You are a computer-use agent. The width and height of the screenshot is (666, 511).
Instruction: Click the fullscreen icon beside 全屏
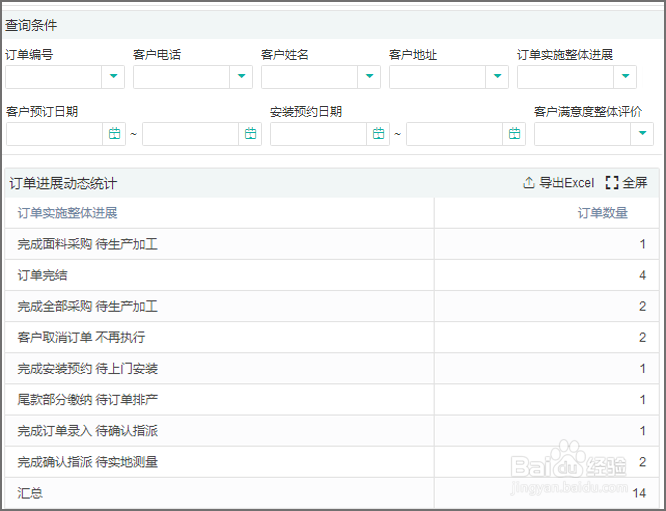pyautogui.click(x=612, y=183)
